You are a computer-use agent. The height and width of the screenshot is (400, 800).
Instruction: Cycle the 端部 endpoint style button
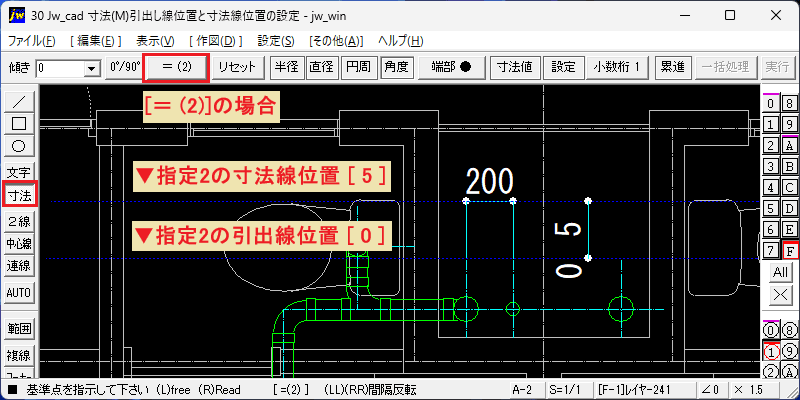(451, 67)
